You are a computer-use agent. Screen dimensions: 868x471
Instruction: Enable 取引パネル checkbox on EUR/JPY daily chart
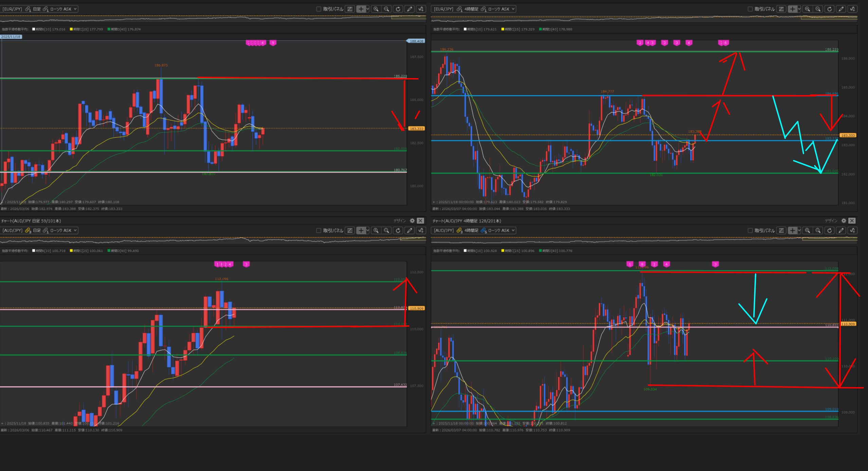coord(319,9)
